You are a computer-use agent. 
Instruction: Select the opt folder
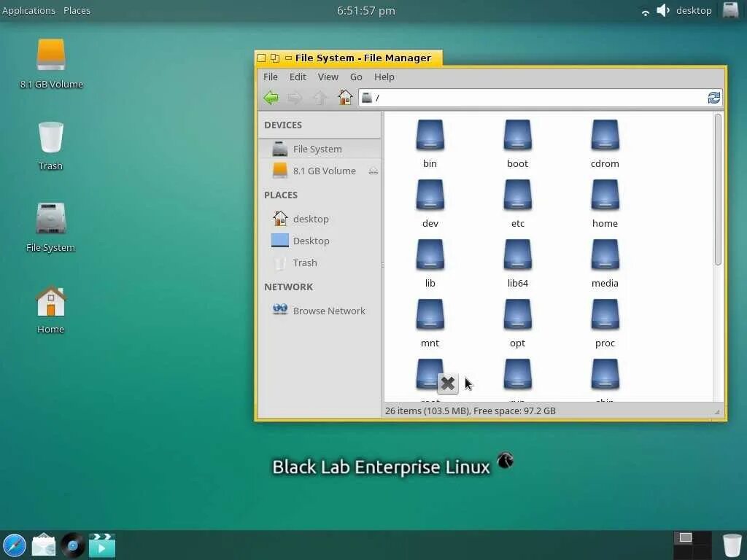tap(517, 323)
